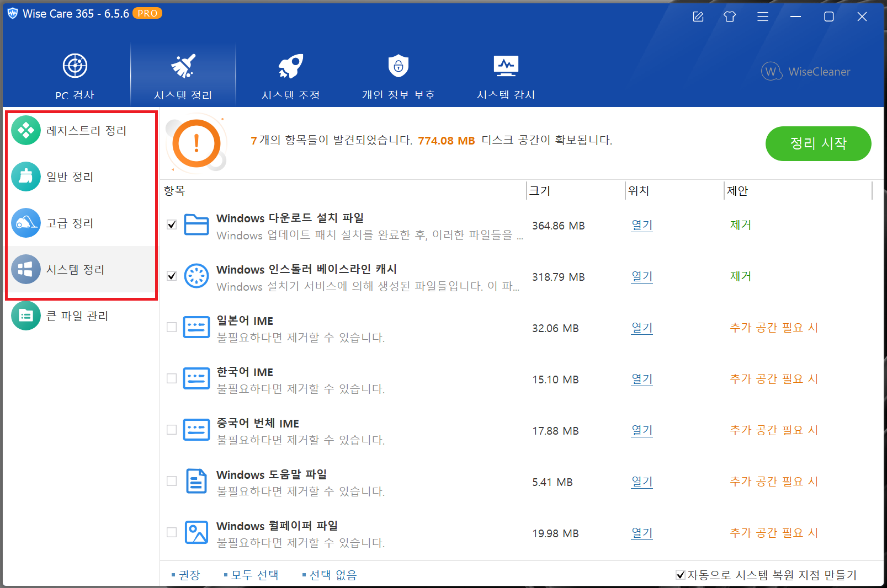
Task: Select 큰 파일 관리 in sidebar
Action: (82, 316)
